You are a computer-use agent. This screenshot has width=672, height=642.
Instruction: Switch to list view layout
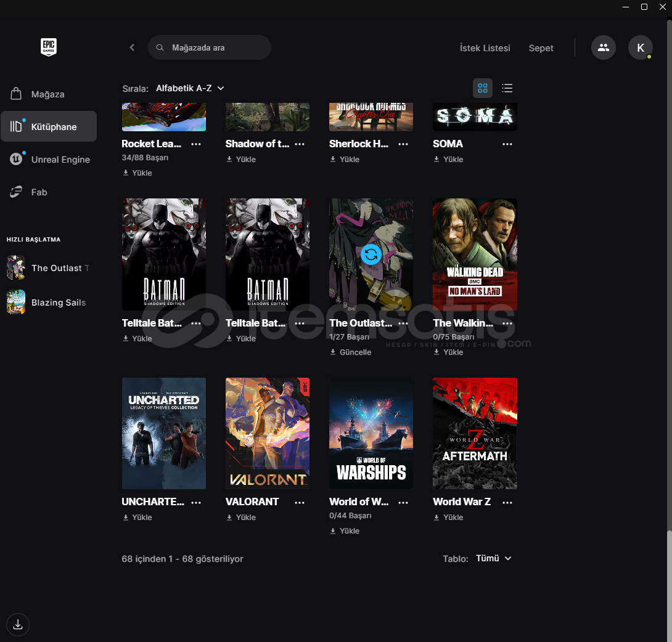click(x=507, y=88)
